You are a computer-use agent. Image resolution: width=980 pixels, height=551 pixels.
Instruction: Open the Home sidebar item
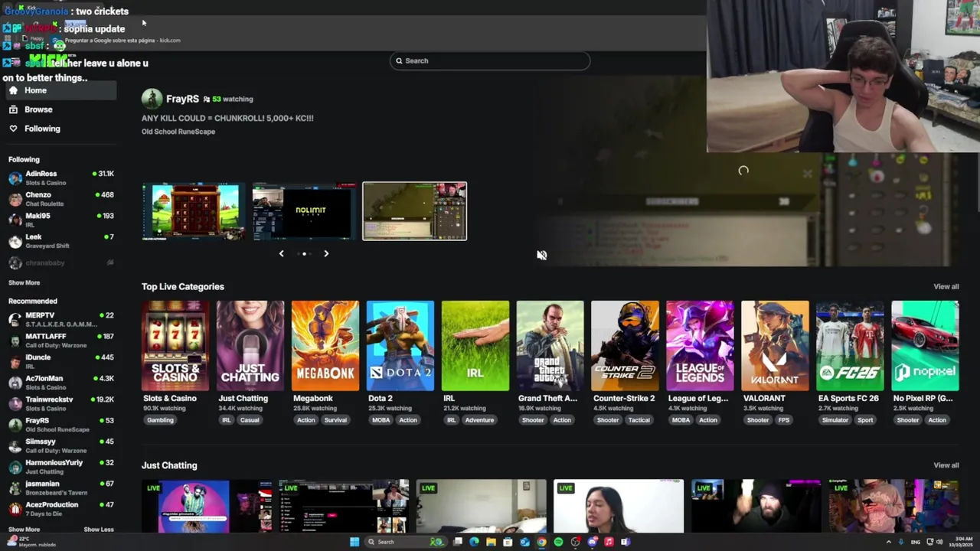[x=61, y=90]
